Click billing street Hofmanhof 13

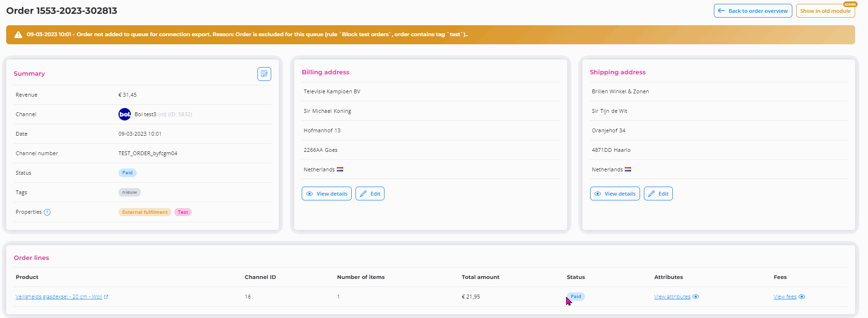pyautogui.click(x=322, y=130)
